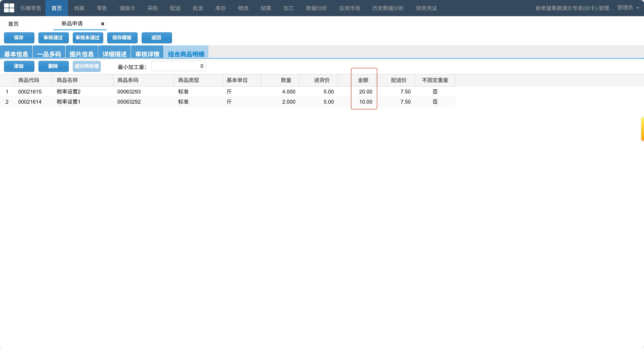
Task: Click the 保存模板 button
Action: (122, 38)
